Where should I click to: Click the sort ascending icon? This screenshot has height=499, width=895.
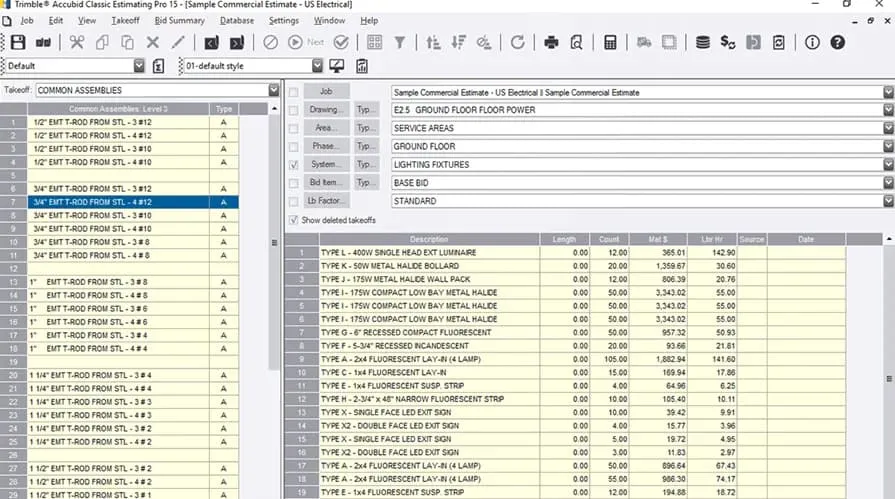[433, 42]
